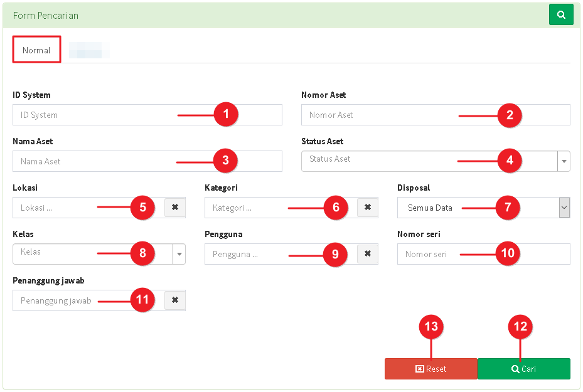This screenshot has width=583, height=392.
Task: Click the Pengguna text field
Action: (281, 254)
